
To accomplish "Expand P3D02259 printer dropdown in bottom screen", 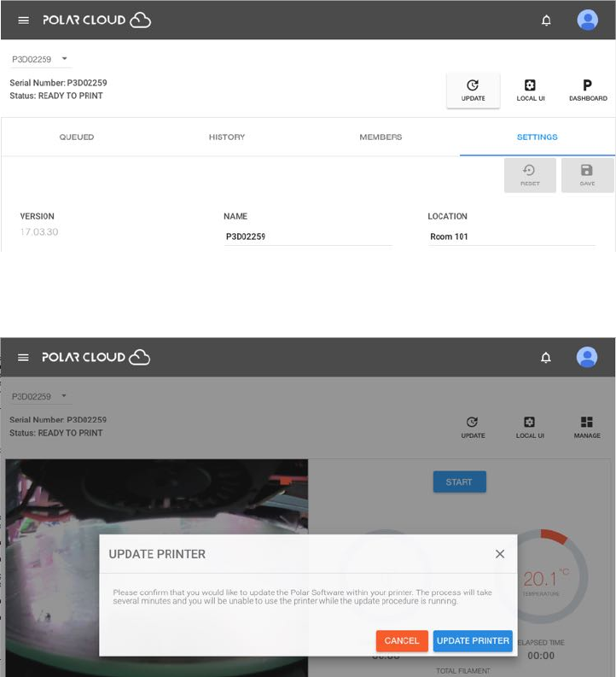I will 40,396.
